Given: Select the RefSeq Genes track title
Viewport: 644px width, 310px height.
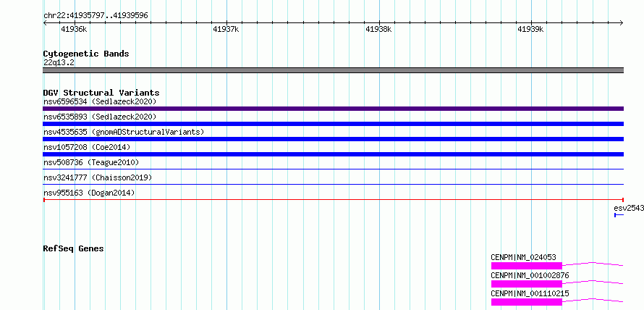Looking at the screenshot, I should 74,248.
